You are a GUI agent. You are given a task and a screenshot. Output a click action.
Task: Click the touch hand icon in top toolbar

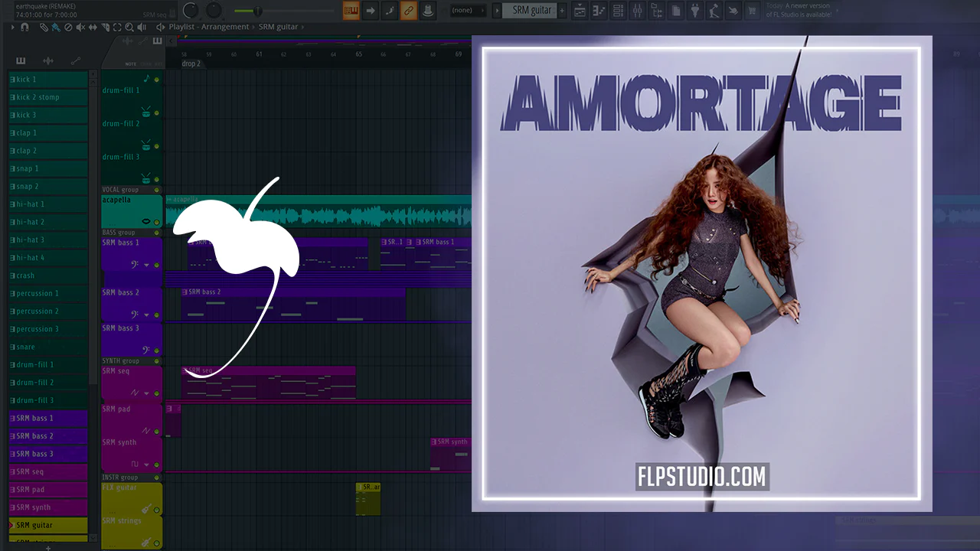[733, 11]
